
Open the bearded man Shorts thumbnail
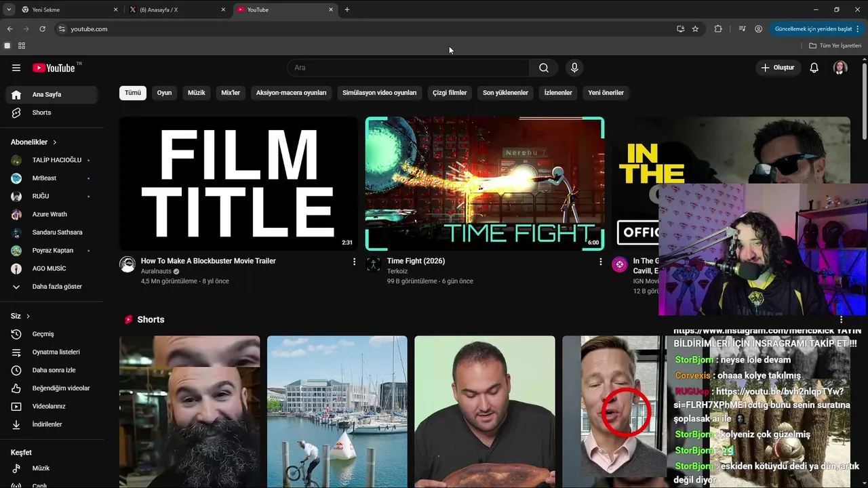(189, 412)
